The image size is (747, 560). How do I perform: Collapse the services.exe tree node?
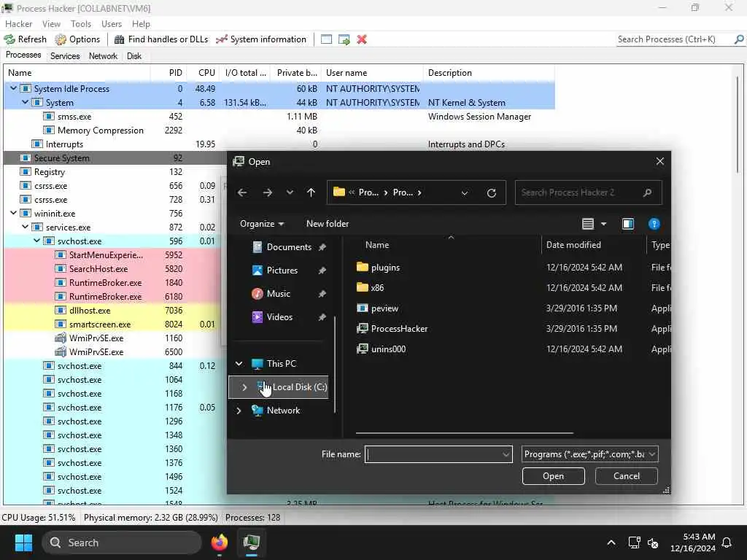[x=26, y=227]
